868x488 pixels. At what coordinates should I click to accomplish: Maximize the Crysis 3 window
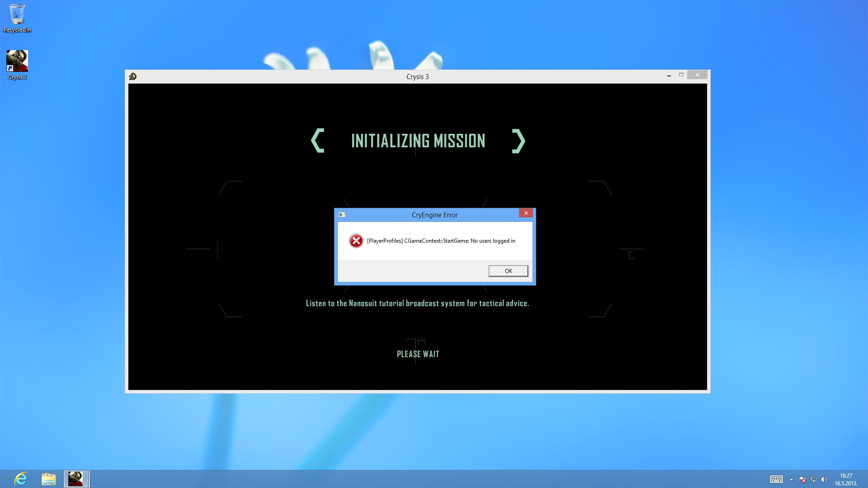click(681, 75)
